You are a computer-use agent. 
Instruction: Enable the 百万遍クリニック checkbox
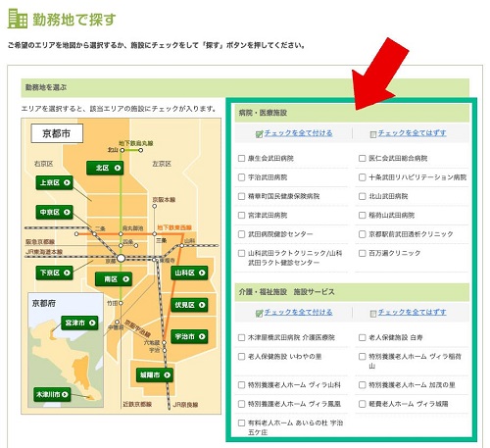point(362,253)
